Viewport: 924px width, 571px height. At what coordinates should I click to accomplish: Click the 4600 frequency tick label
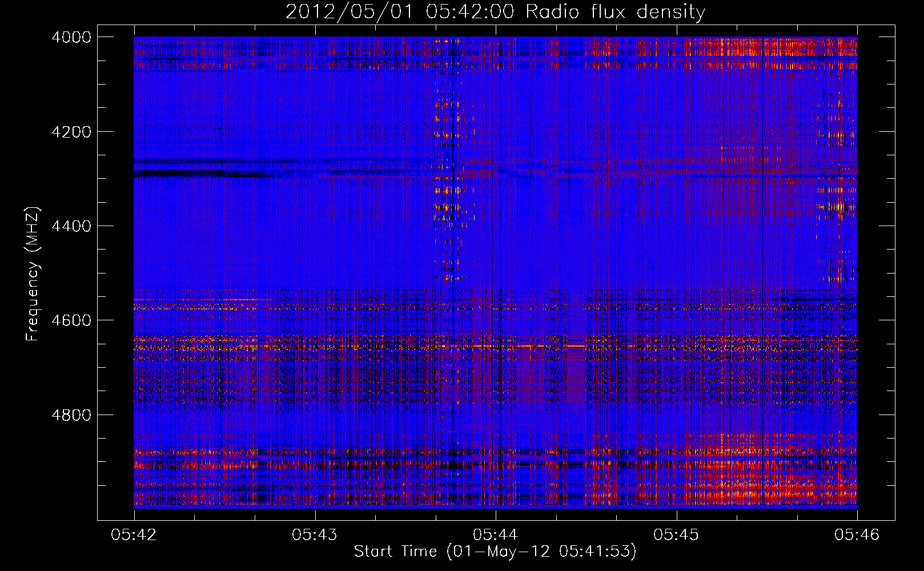(71, 320)
